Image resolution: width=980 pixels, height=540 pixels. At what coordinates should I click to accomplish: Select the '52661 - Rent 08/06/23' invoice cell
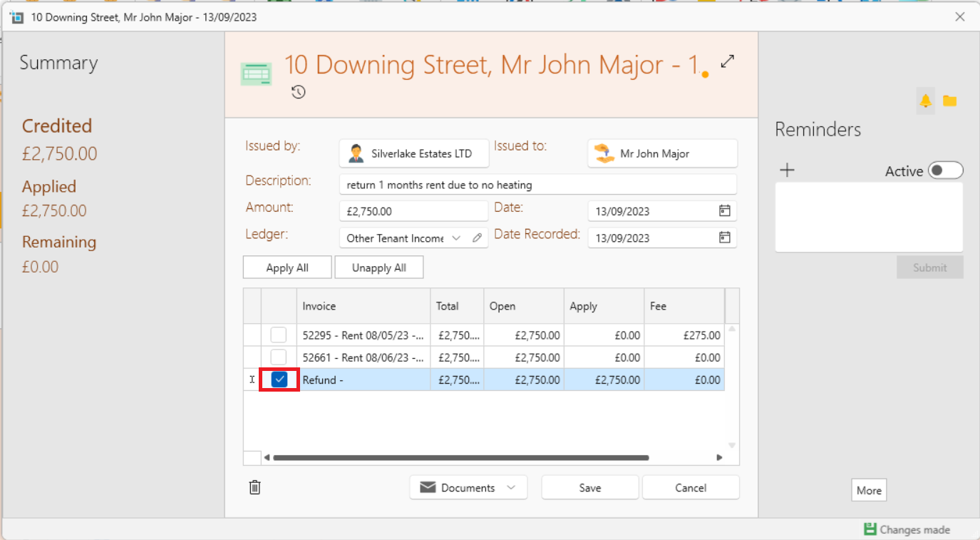pos(363,357)
